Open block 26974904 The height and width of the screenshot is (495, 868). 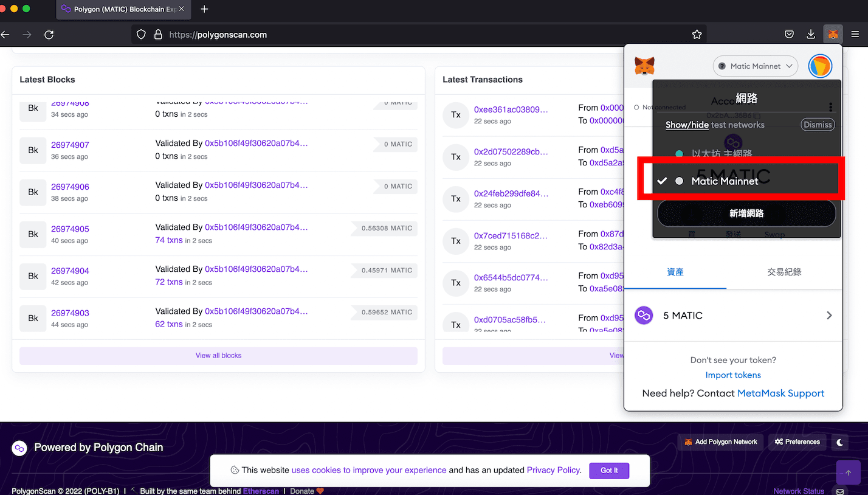(x=70, y=271)
